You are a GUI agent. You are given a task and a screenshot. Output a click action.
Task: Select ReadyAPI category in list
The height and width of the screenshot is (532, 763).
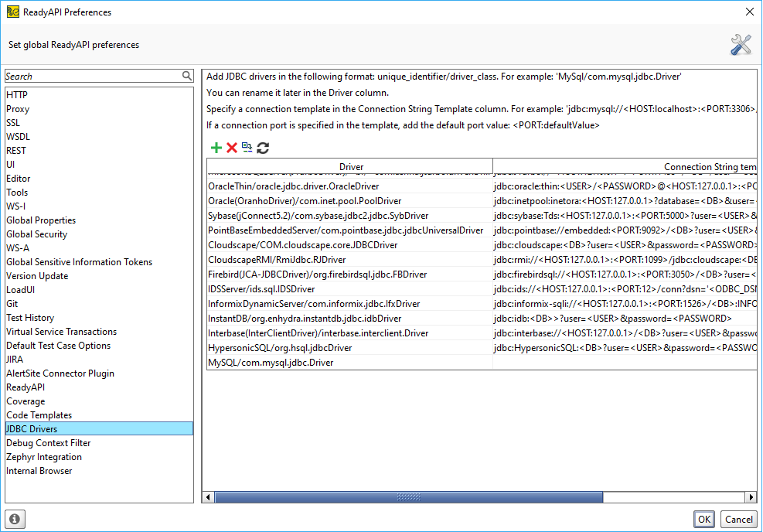point(99,387)
